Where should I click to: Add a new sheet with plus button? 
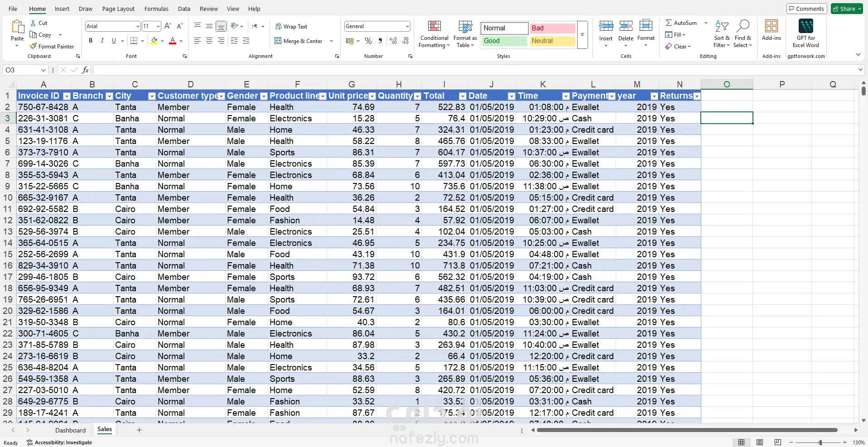coord(139,430)
